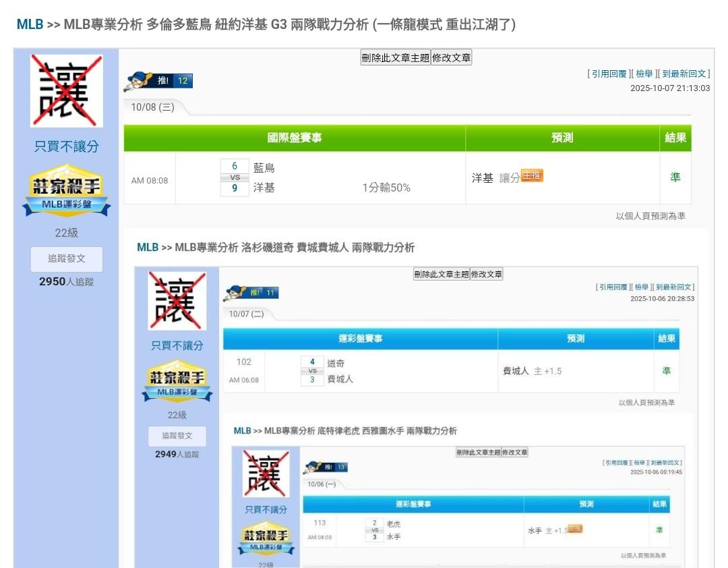Click the orange 主推 tag beside 洋基 讓分
Image resolution: width=728 pixels, height=568 pixels.
click(532, 175)
